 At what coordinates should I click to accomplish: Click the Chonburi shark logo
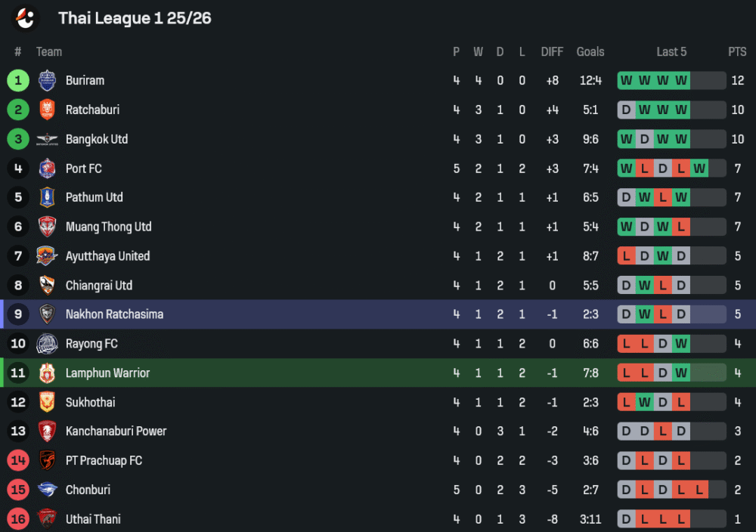[47, 490]
